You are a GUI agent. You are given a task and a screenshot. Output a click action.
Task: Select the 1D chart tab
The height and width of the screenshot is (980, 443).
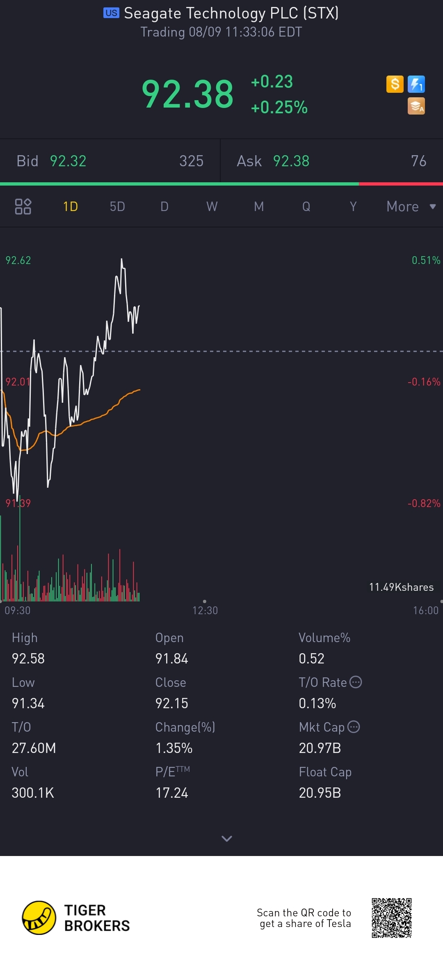point(71,207)
